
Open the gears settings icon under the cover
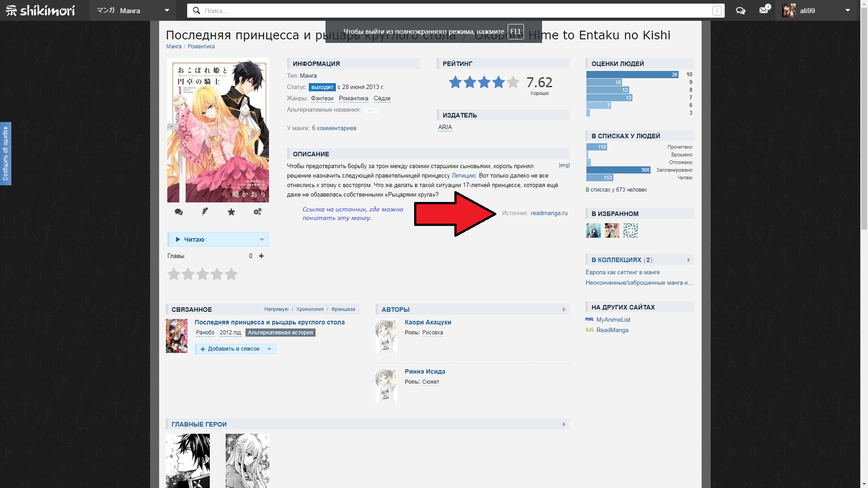point(257,211)
